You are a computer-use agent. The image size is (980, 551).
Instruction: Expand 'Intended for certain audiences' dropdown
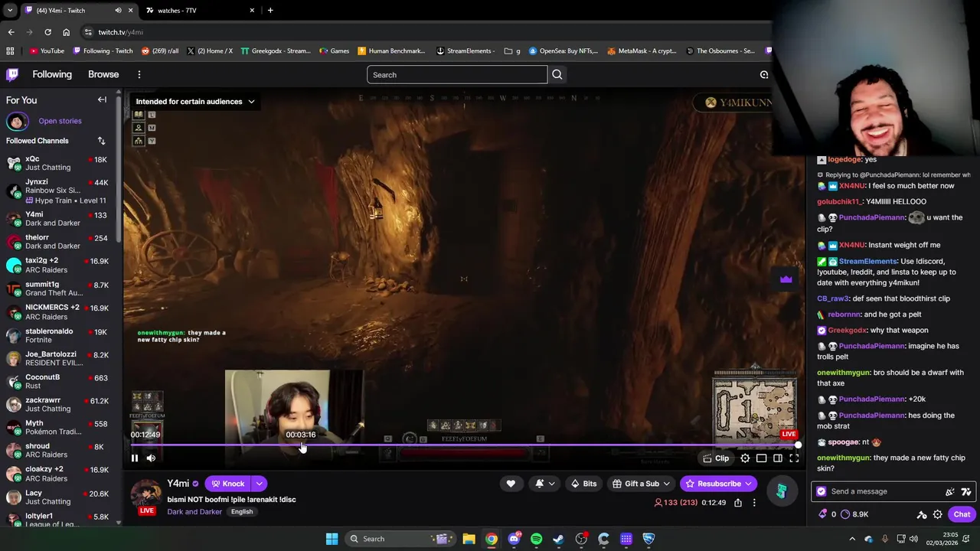click(x=195, y=102)
